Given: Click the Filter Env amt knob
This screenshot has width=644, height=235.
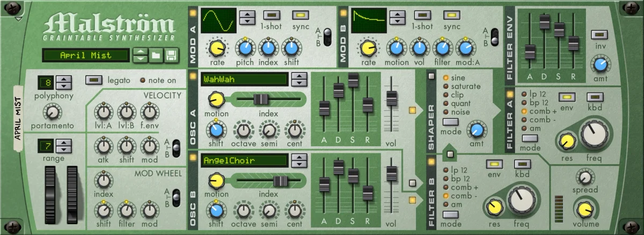Looking at the screenshot, I should (599, 66).
